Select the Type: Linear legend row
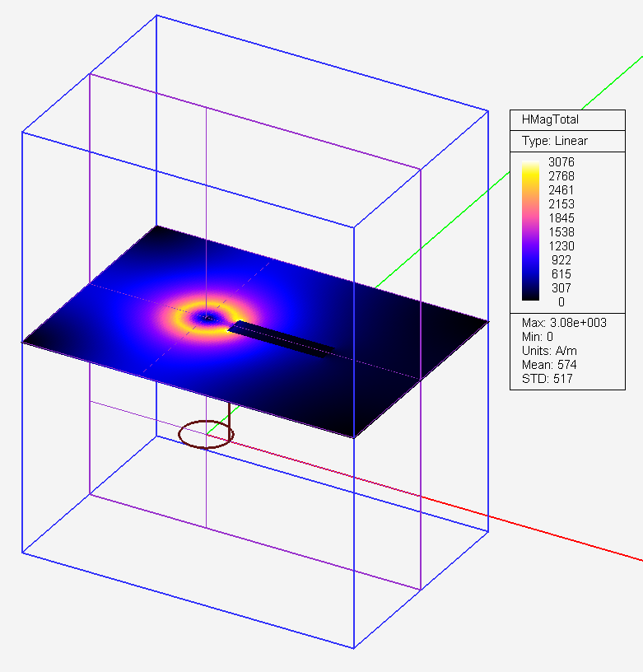Image resolution: width=643 pixels, height=672 pixels. tap(554, 141)
